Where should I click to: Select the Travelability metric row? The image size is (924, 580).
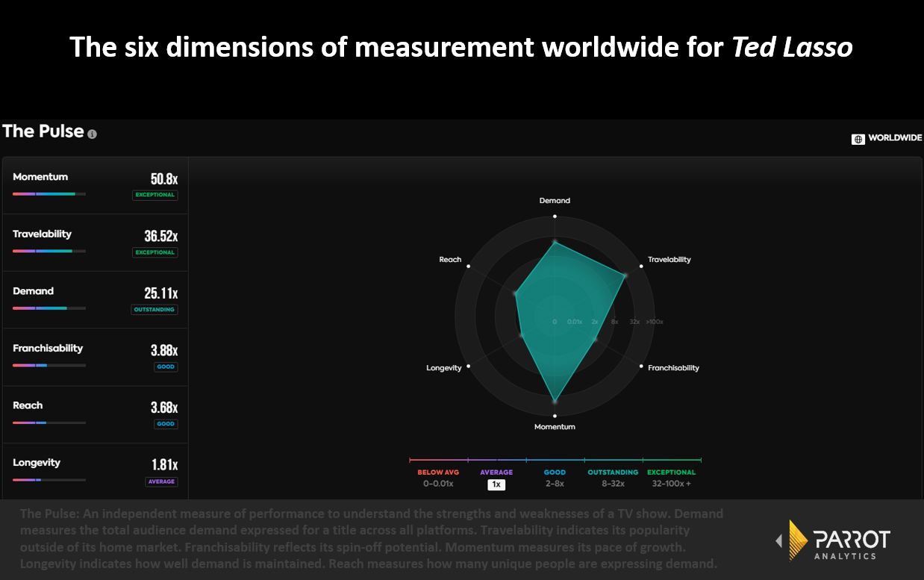coord(96,243)
